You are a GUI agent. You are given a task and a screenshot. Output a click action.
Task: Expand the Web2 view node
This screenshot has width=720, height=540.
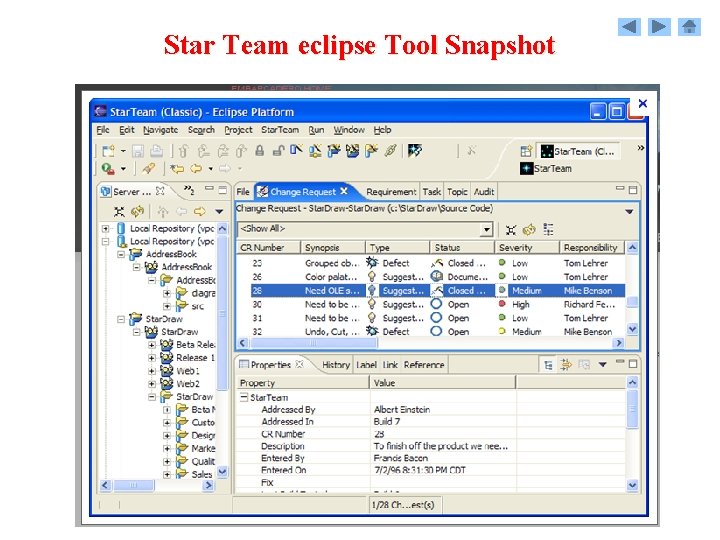(152, 383)
